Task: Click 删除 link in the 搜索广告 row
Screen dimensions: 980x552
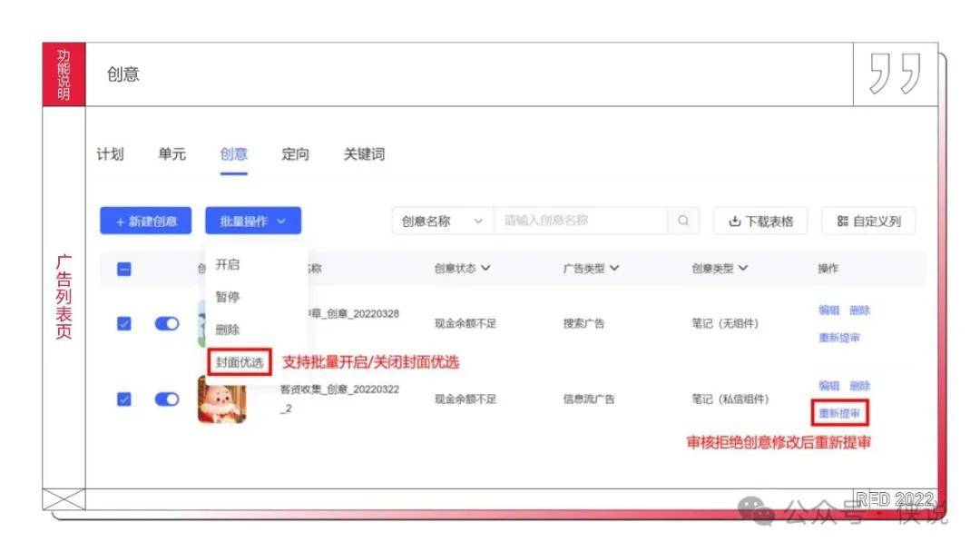Action: (860, 310)
